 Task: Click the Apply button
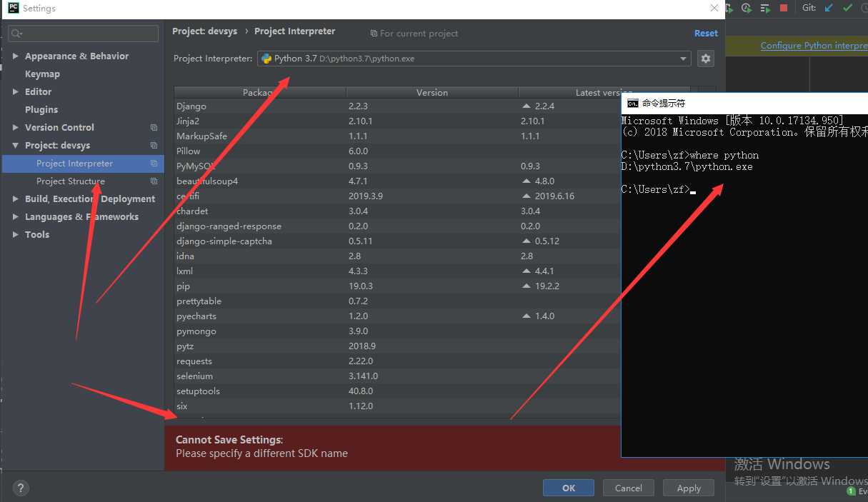pos(689,488)
